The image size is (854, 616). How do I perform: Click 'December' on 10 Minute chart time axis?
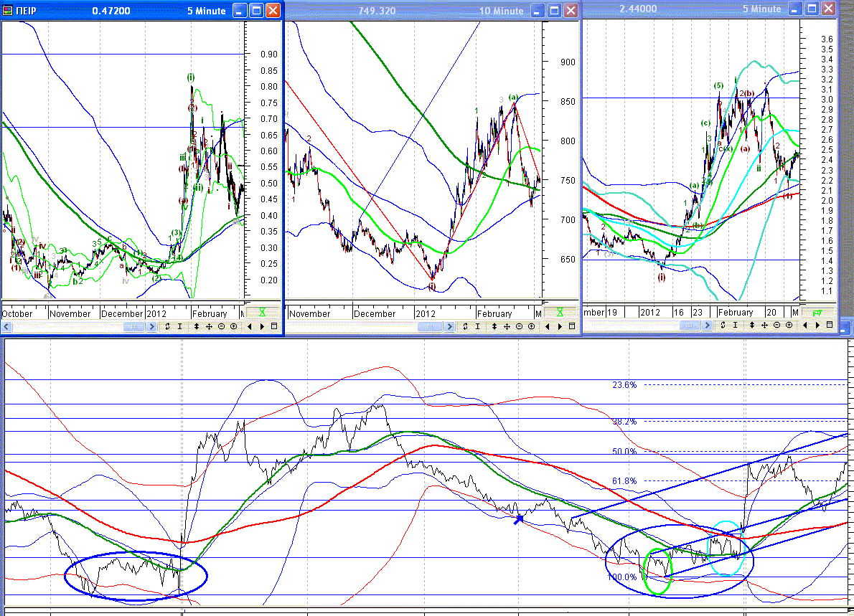tap(375, 314)
